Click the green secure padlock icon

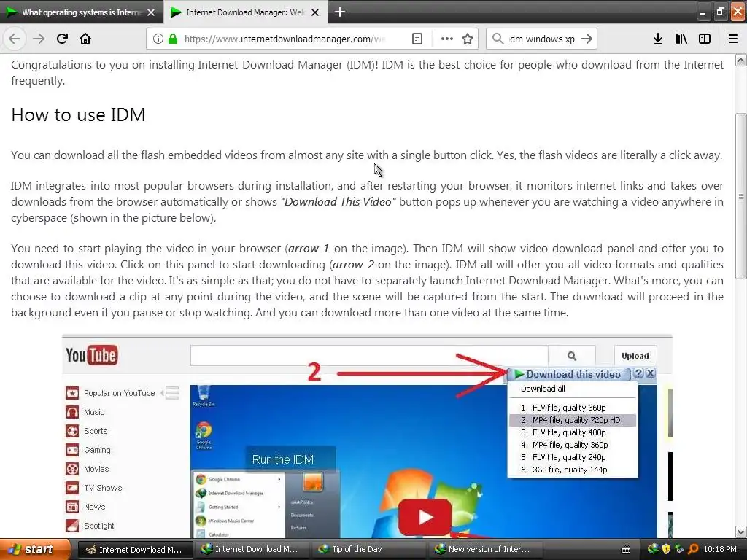tap(173, 39)
